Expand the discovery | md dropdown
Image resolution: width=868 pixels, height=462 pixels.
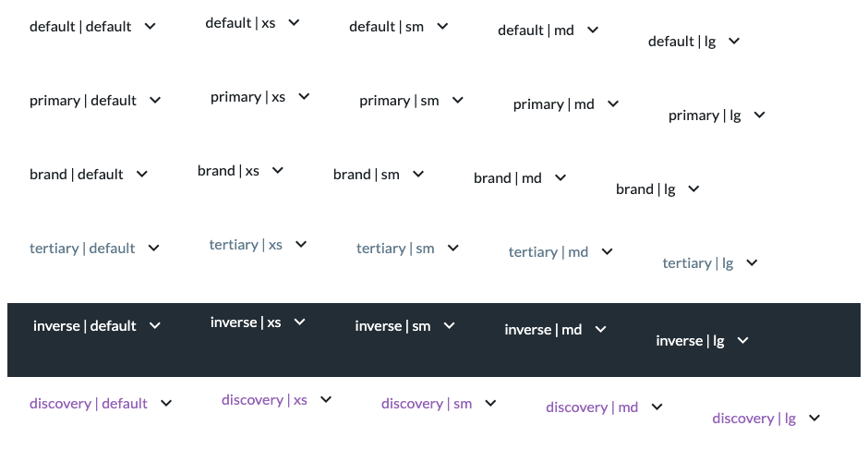tap(604, 407)
